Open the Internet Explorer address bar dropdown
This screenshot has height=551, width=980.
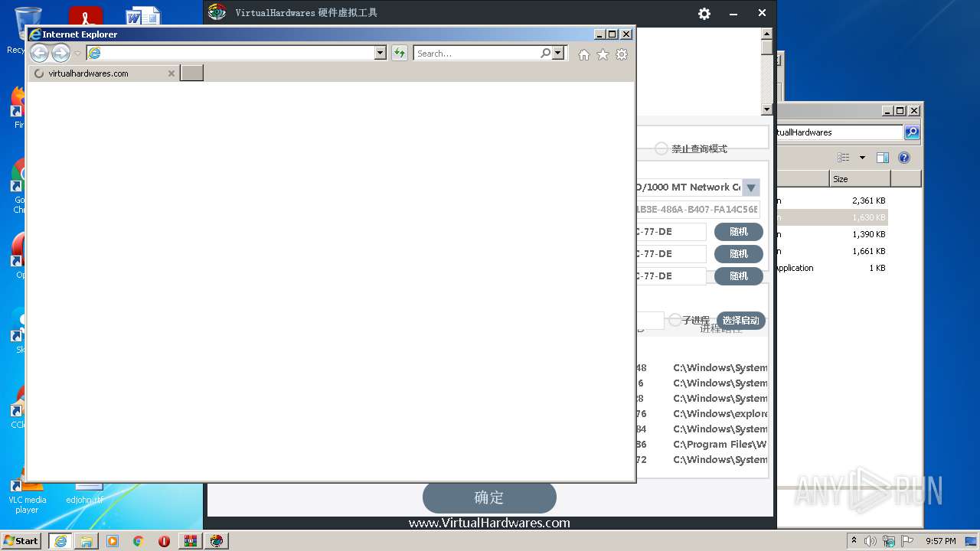point(381,53)
